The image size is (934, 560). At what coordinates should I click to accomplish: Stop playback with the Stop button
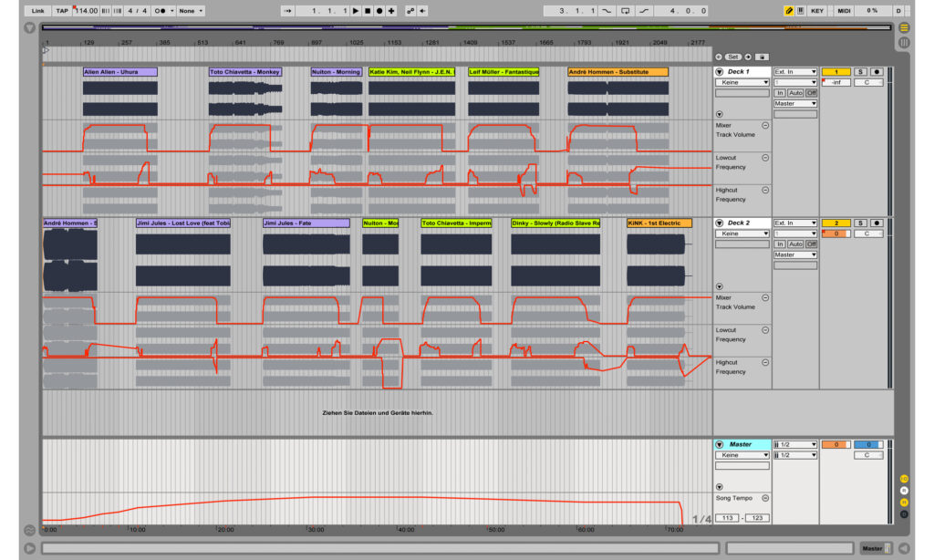coord(368,11)
